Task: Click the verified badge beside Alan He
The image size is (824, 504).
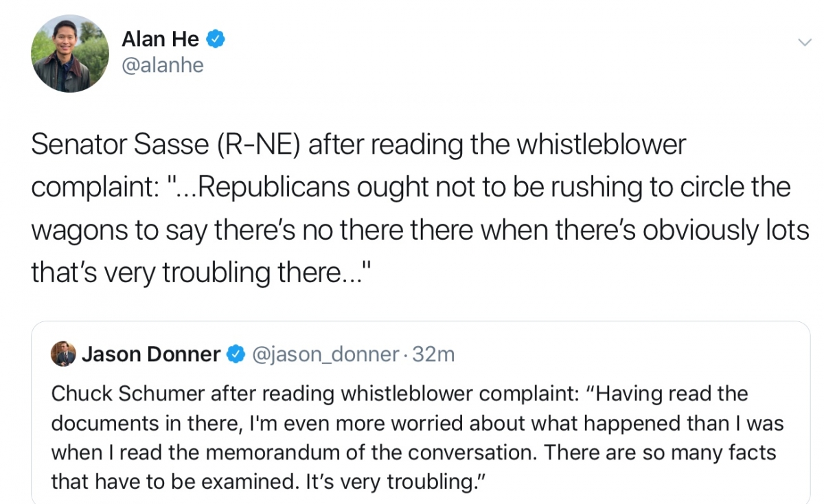Action: [216, 39]
